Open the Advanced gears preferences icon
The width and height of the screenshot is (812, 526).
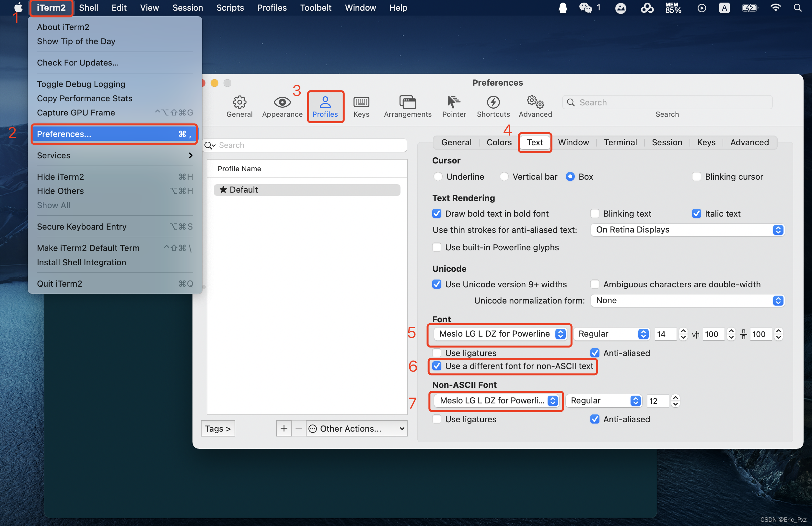coord(535,106)
